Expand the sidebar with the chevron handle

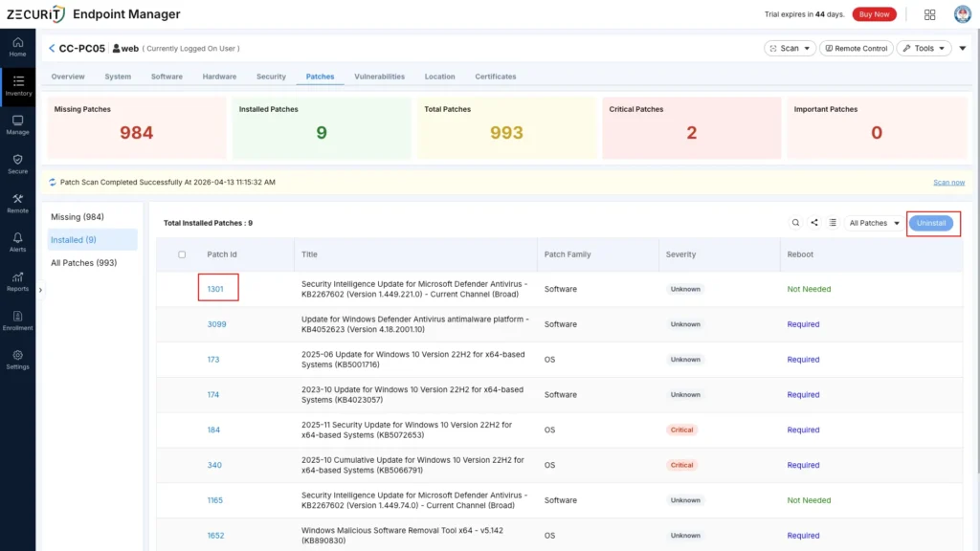click(x=40, y=290)
